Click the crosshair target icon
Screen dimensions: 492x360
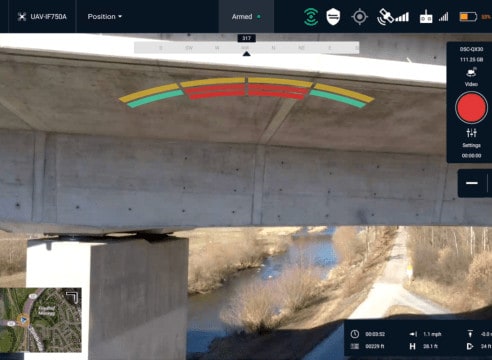[359, 17]
